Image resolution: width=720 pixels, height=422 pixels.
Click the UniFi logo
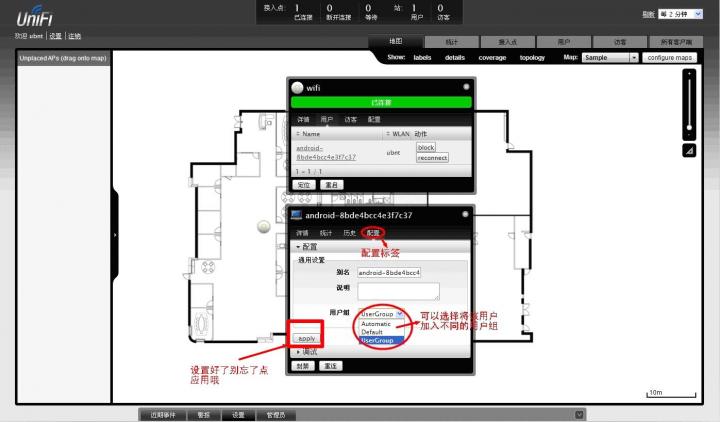click(34, 17)
